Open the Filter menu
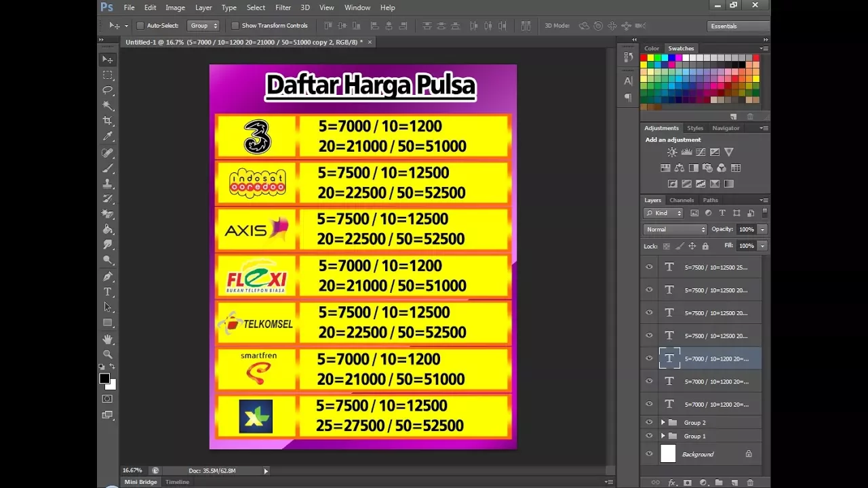The image size is (868, 488). point(283,7)
